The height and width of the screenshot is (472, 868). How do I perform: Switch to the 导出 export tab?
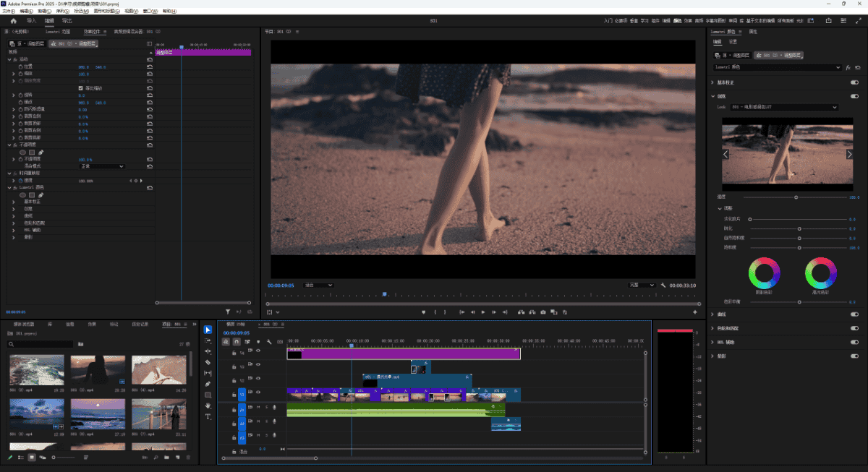pyautogui.click(x=67, y=21)
